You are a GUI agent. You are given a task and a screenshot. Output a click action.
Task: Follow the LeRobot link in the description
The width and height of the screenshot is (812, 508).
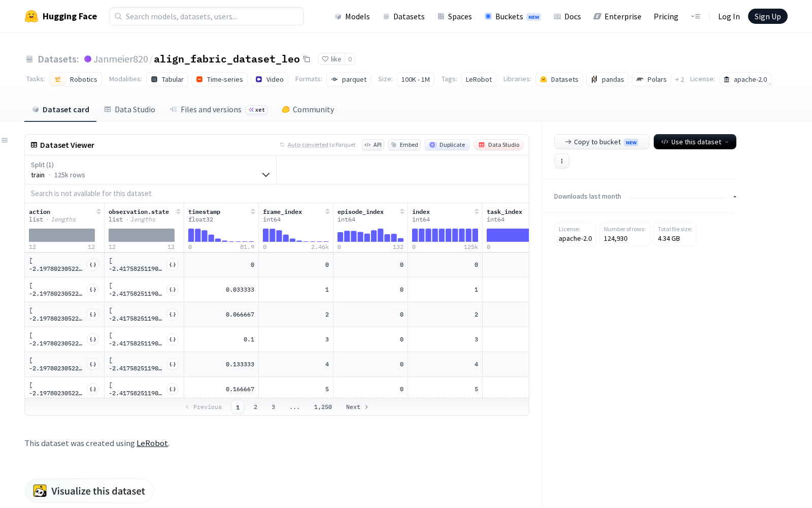(152, 443)
